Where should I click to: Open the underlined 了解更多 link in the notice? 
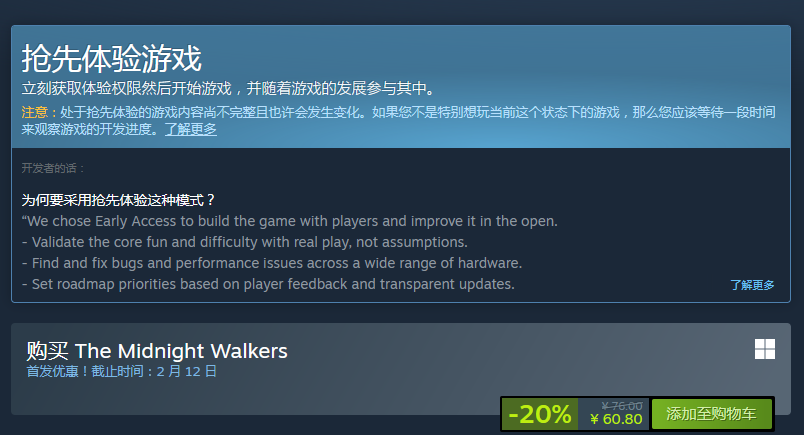tap(191, 129)
